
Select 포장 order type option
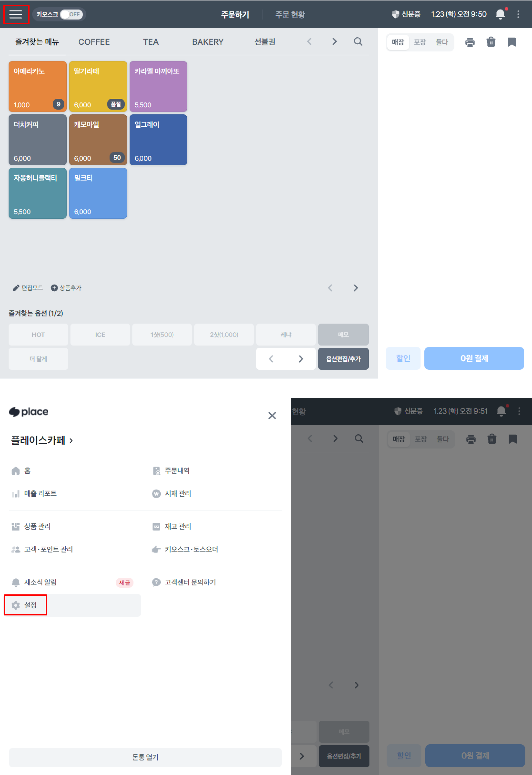point(420,42)
